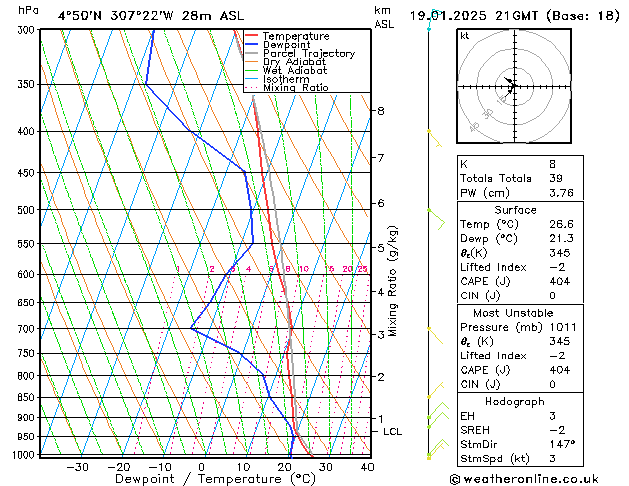
Task: Click the surface Temp value 26.6
Action: click(561, 224)
